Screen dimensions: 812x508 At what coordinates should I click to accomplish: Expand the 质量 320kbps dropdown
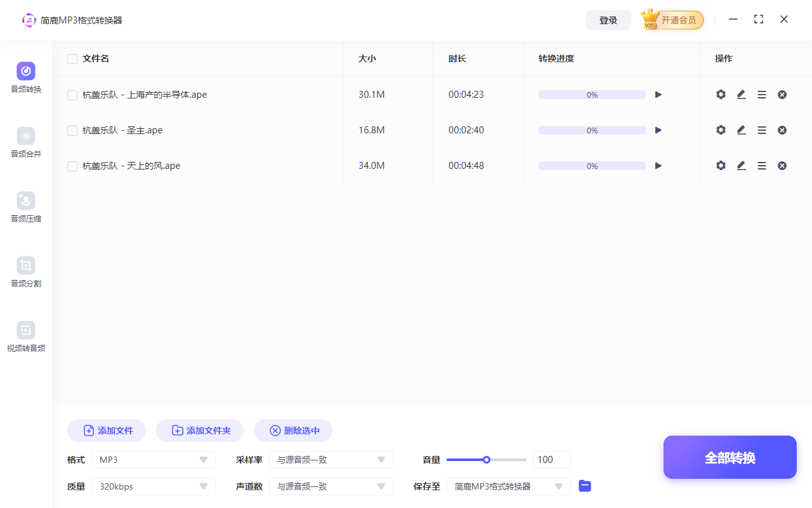click(x=154, y=486)
